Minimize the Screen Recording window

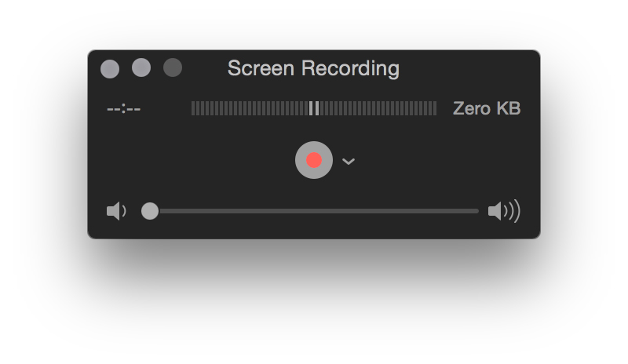pos(141,68)
